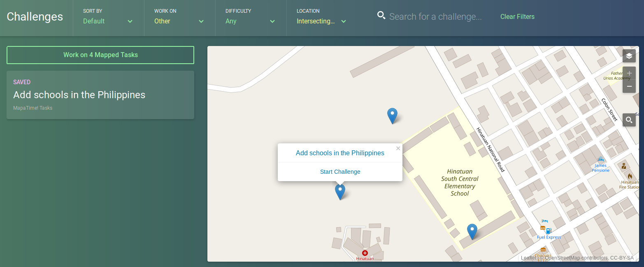Select the blue marker below the popup

(340, 192)
